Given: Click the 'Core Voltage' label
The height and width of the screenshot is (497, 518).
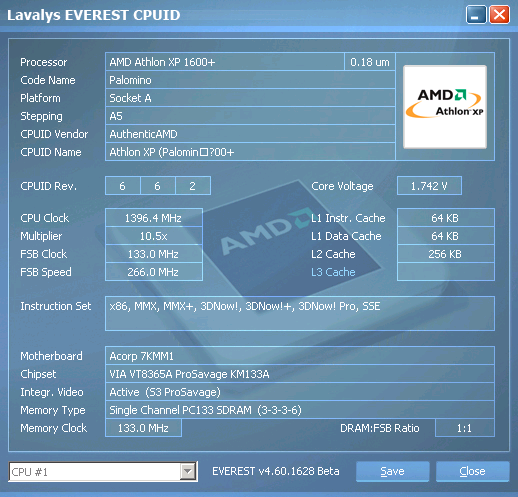Looking at the screenshot, I should pos(342,186).
